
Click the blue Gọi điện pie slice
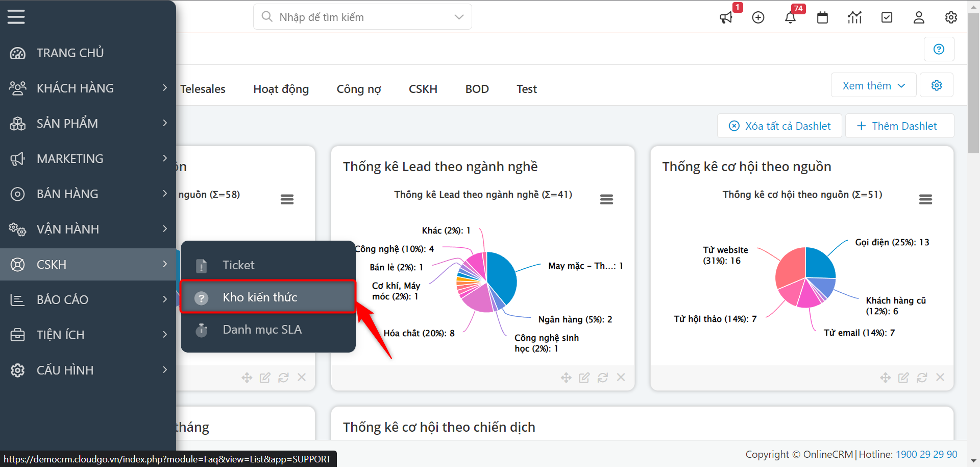point(819,263)
